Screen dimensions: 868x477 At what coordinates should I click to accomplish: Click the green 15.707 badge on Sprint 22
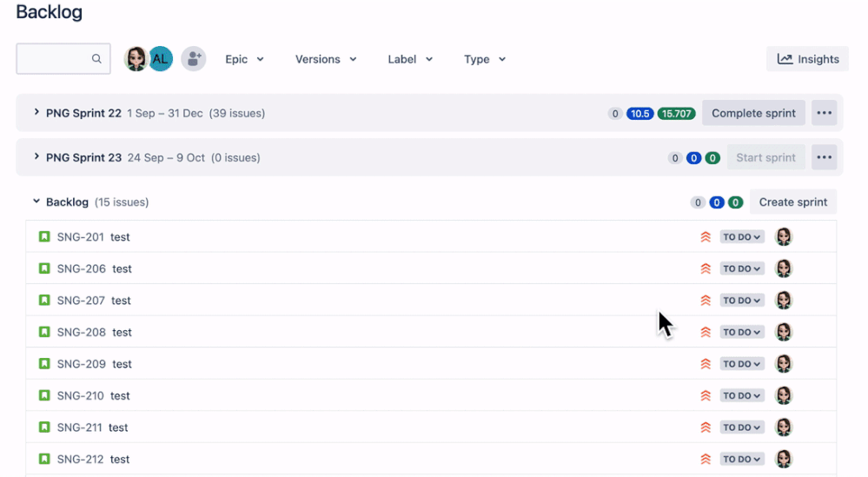point(677,114)
